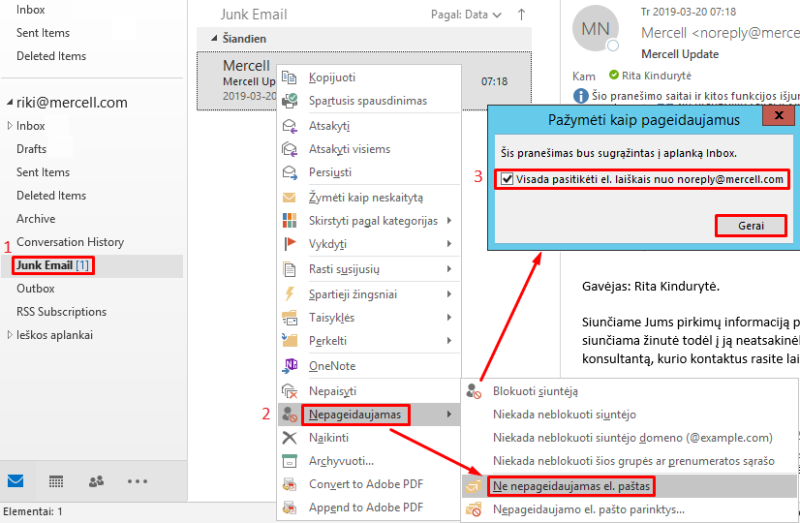
Task: Choose Niekada neblokuoti siuntėjo domeno (@example.com)
Action: (x=629, y=438)
